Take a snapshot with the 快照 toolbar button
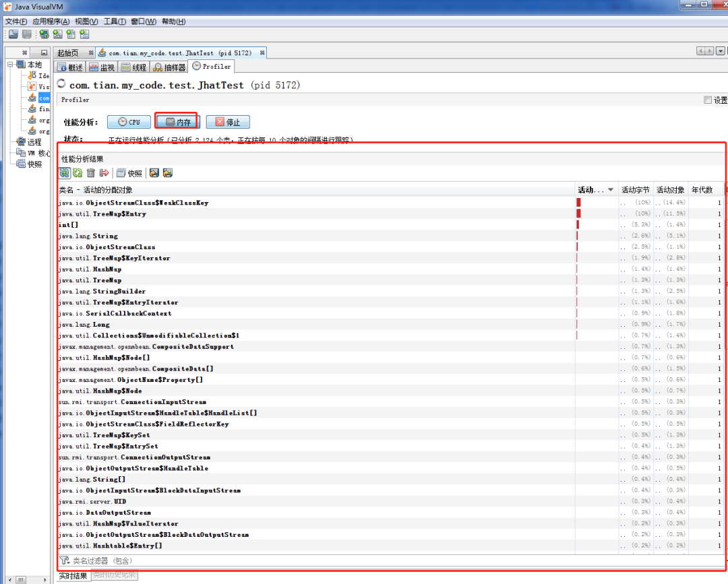 (x=129, y=173)
